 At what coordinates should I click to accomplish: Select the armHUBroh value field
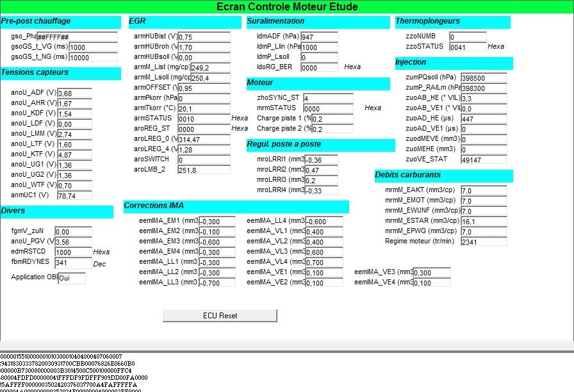click(x=204, y=47)
